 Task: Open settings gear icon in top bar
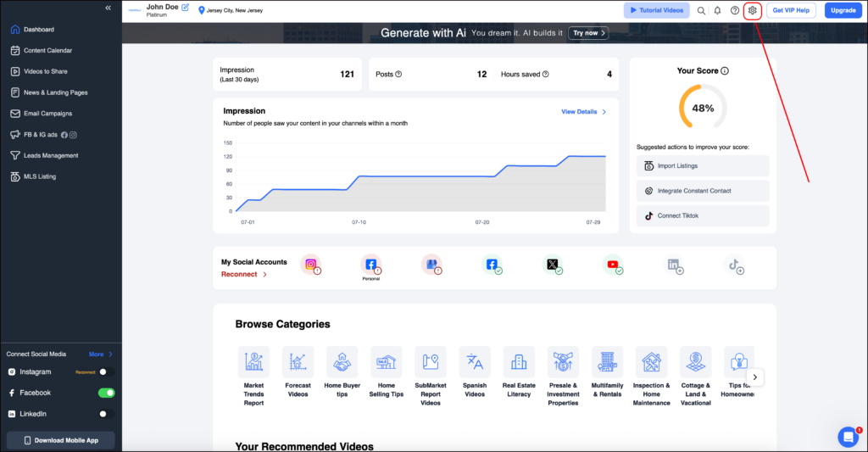(x=752, y=10)
